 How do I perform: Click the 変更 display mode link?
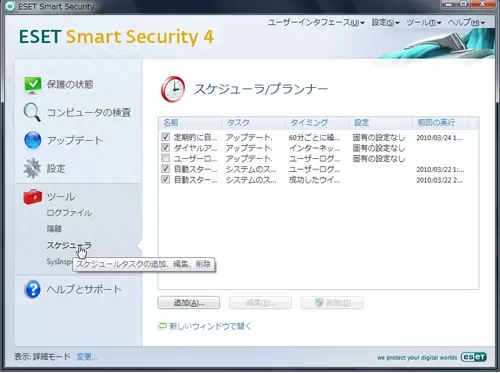point(87,357)
